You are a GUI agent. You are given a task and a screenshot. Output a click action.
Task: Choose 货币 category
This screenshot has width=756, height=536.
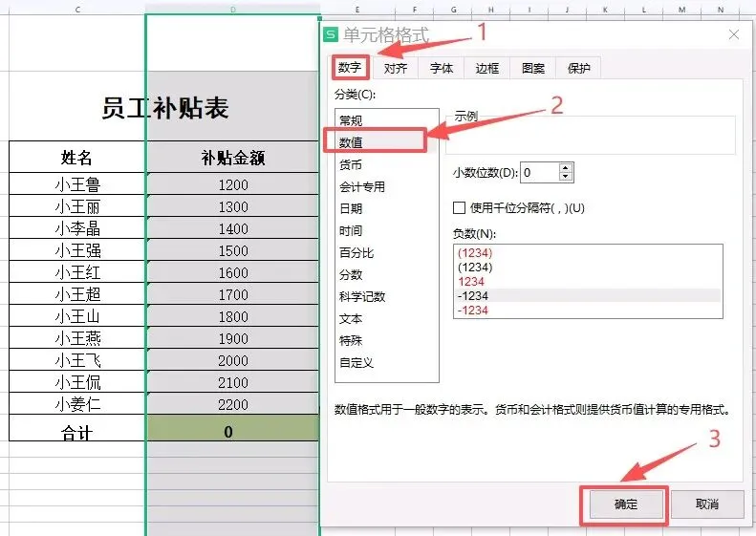point(387,164)
